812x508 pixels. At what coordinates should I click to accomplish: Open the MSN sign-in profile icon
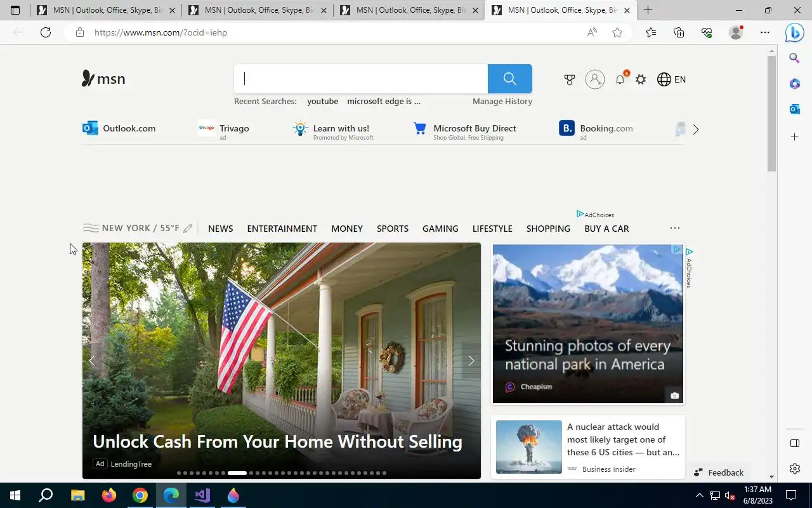pyautogui.click(x=595, y=79)
